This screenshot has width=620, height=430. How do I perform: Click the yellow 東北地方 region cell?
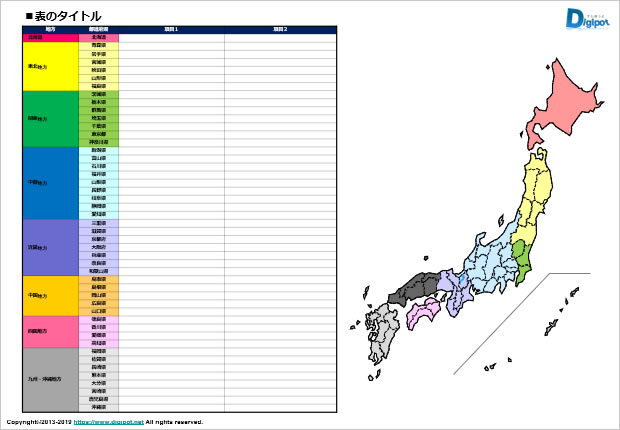coord(50,66)
